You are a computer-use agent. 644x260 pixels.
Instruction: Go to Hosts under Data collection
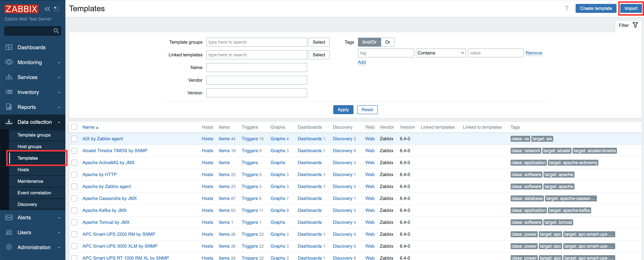pyautogui.click(x=23, y=170)
